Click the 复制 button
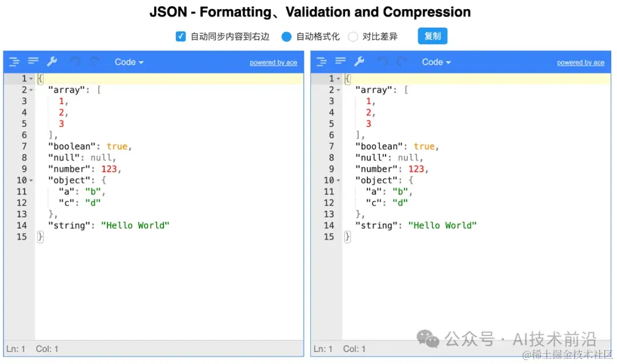The height and width of the screenshot is (364, 617). click(432, 36)
